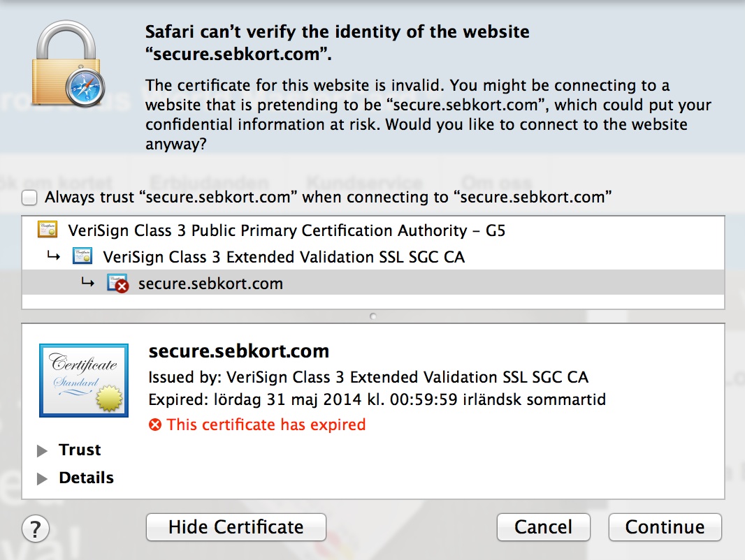Select VeriSign Extended Validation SSL SGC CA row
Screen dimensions: 745x560
click(x=373, y=257)
